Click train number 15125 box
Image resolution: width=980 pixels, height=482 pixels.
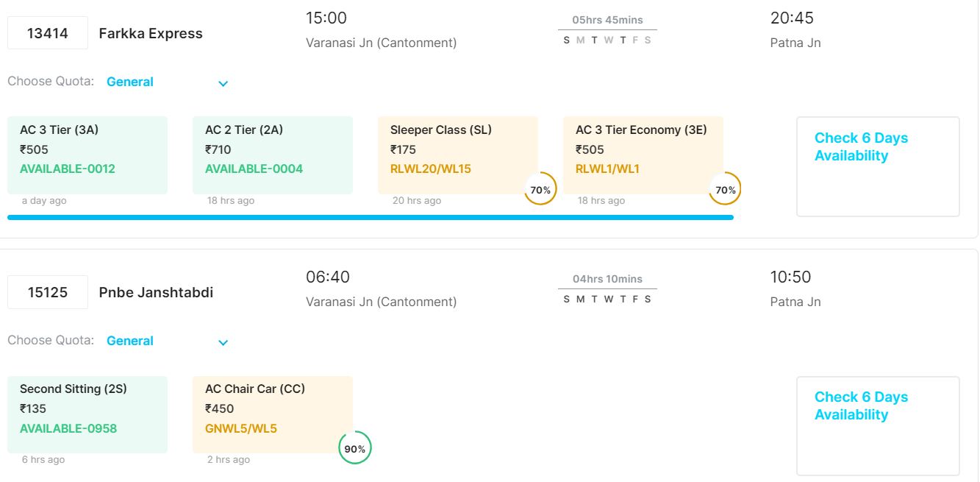click(48, 292)
